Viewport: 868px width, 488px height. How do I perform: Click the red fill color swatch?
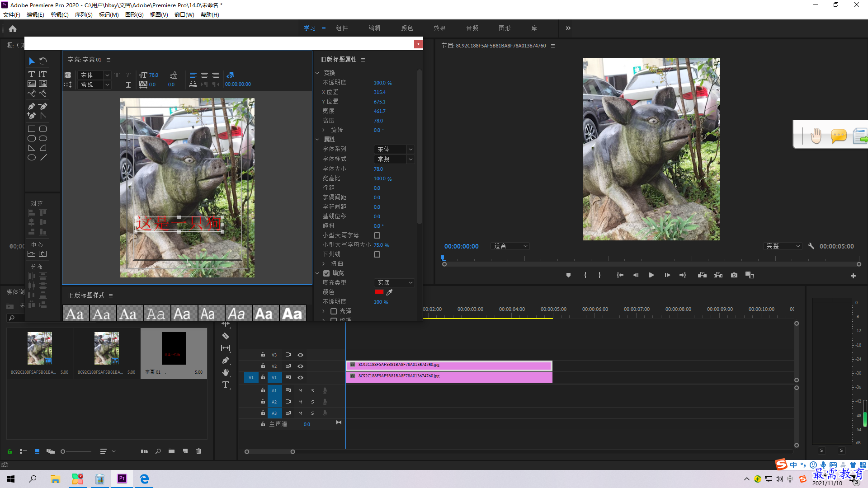coord(379,292)
